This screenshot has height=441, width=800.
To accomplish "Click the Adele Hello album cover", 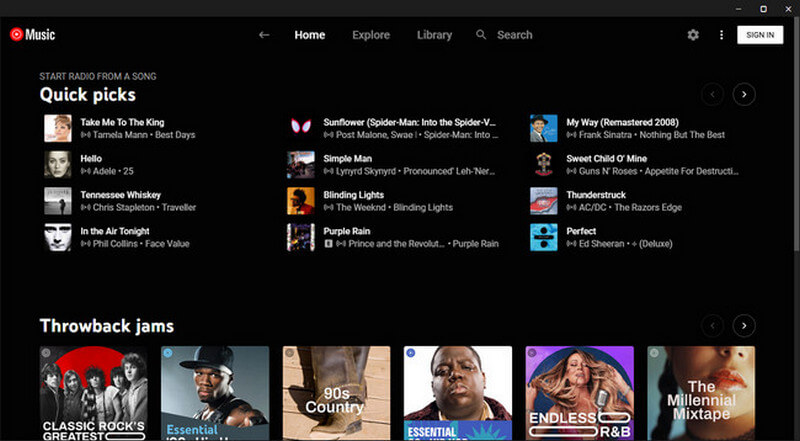I will click(58, 164).
